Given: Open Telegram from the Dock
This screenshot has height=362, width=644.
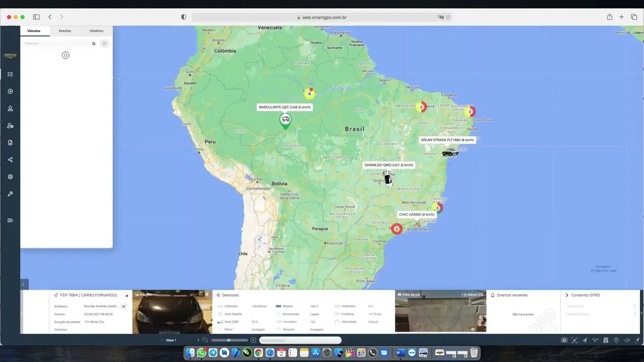Looking at the screenshot, I should point(213,353).
